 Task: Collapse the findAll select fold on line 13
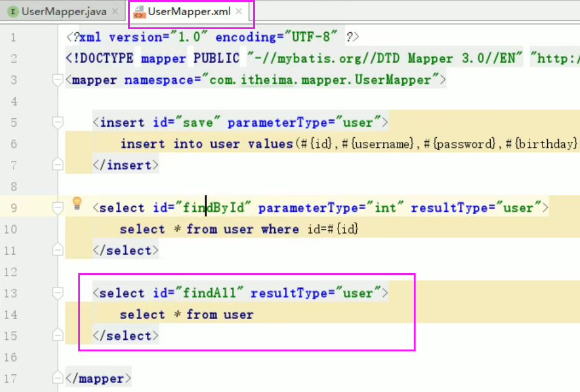(58, 293)
